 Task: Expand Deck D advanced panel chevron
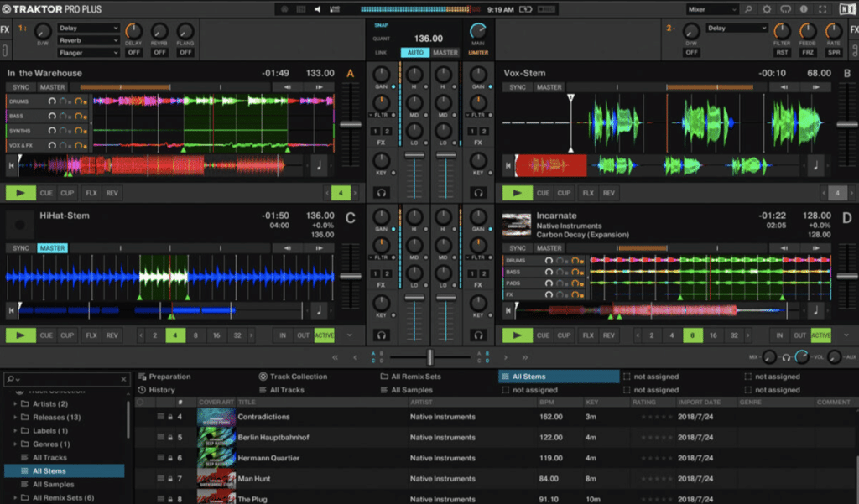846,335
